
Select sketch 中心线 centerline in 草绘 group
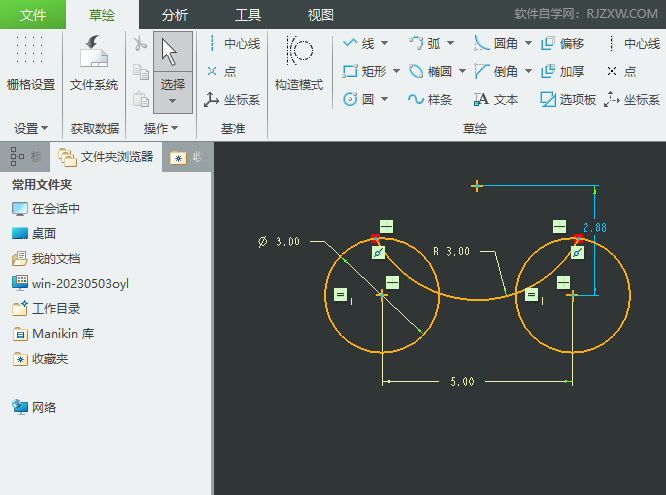(634, 43)
